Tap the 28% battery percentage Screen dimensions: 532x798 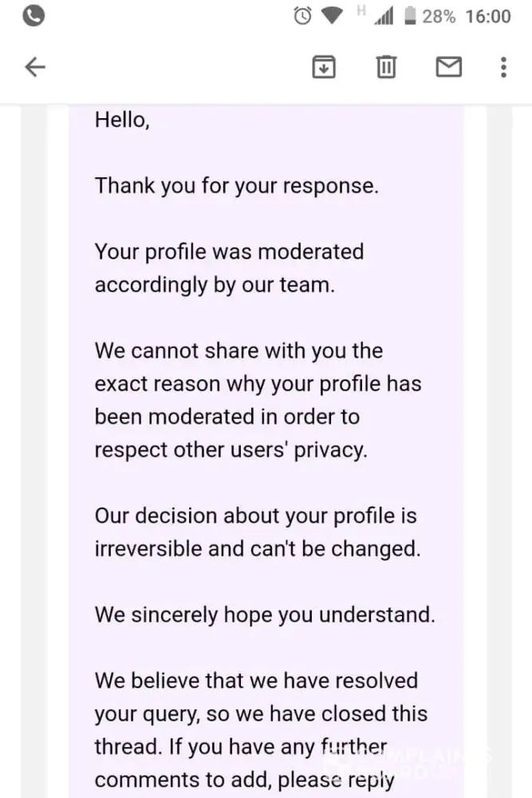pyautogui.click(x=438, y=17)
